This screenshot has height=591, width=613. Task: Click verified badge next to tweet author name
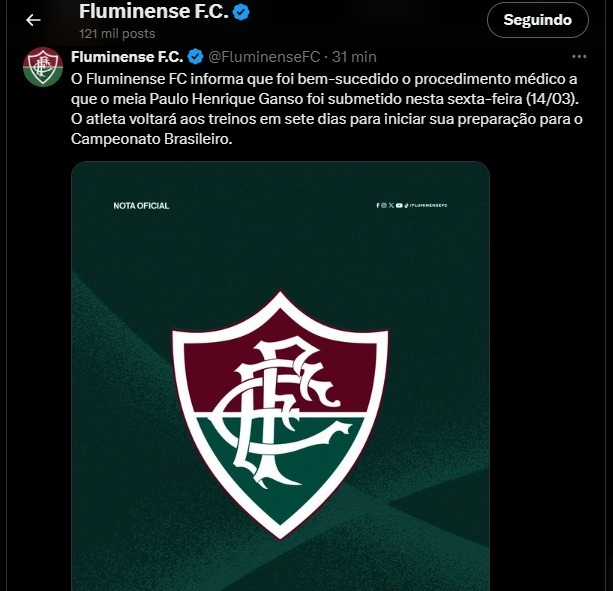tap(195, 57)
